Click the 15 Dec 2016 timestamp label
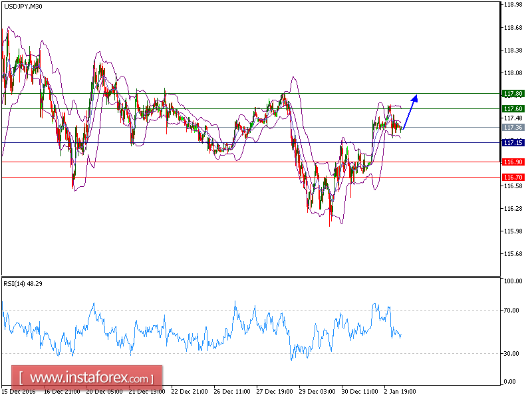 [16, 391]
